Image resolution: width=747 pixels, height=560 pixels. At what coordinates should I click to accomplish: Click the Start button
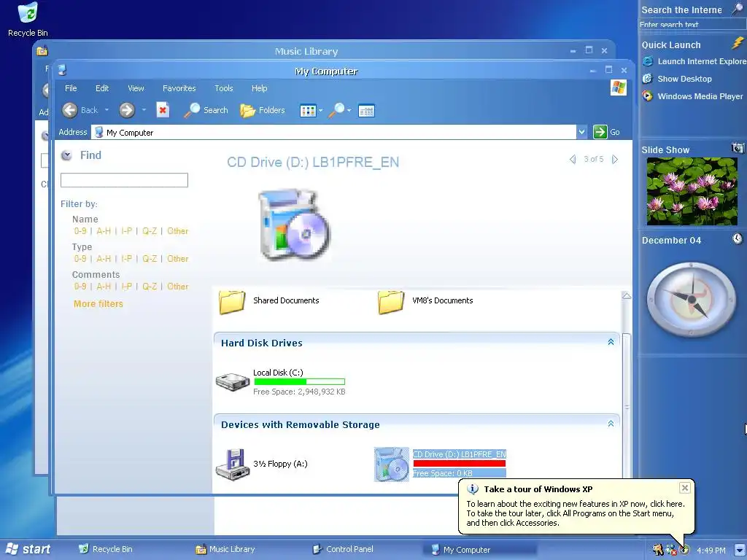[28, 549]
